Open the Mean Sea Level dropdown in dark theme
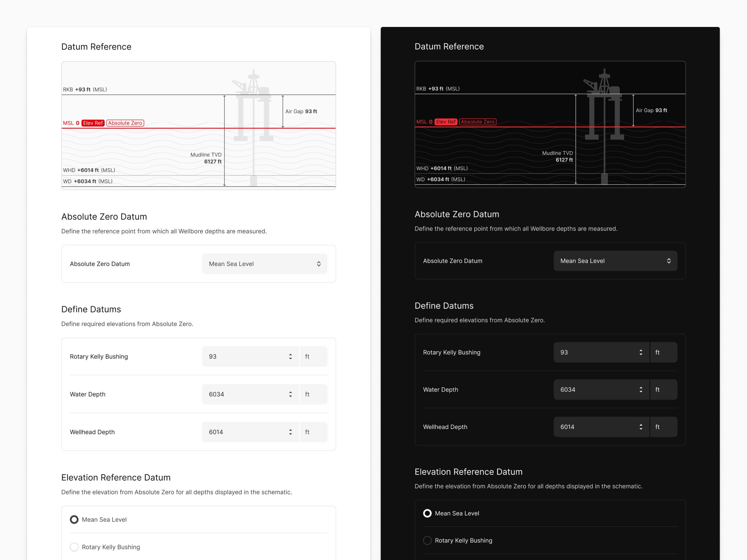This screenshot has width=747, height=560. (615, 261)
